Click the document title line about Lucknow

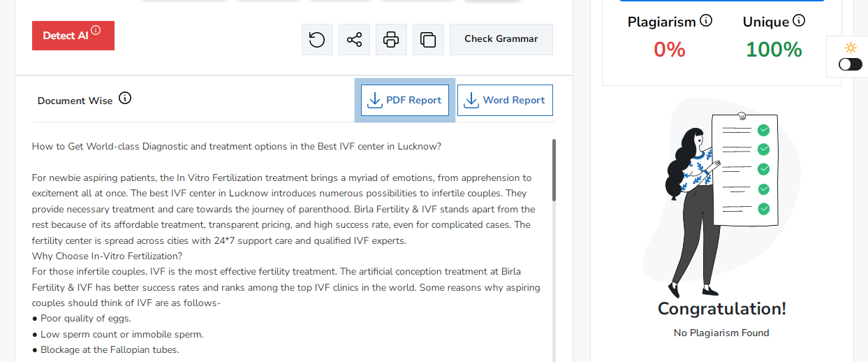point(236,147)
